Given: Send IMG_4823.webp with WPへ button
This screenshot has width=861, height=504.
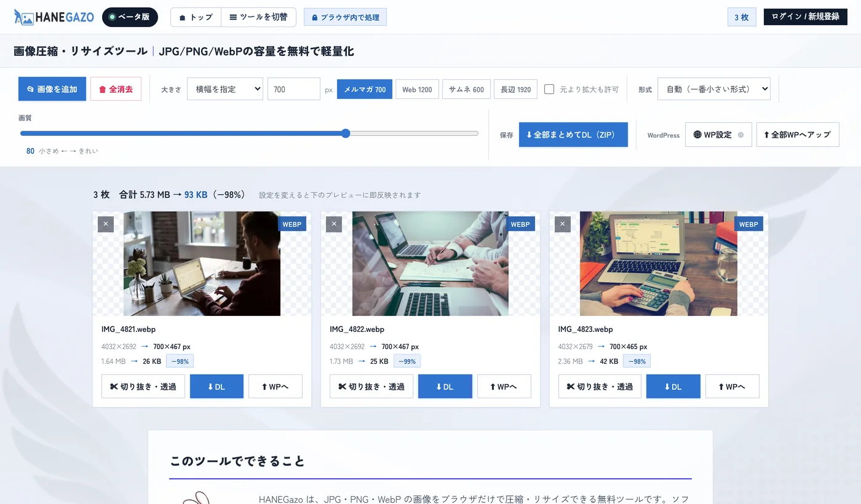Looking at the screenshot, I should [x=732, y=387].
